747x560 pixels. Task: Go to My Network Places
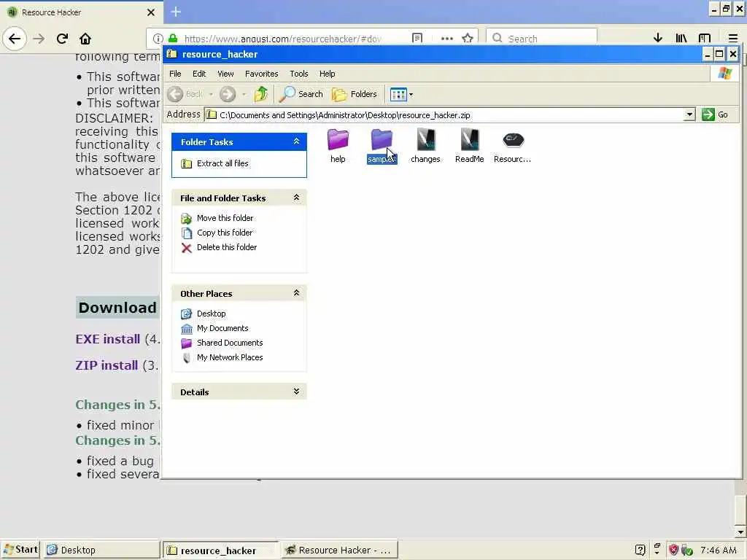coord(230,357)
